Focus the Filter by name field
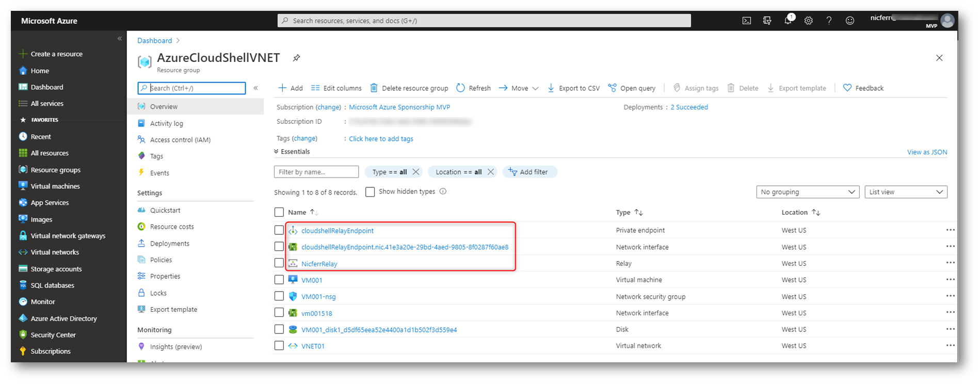980x384 pixels. (x=316, y=172)
